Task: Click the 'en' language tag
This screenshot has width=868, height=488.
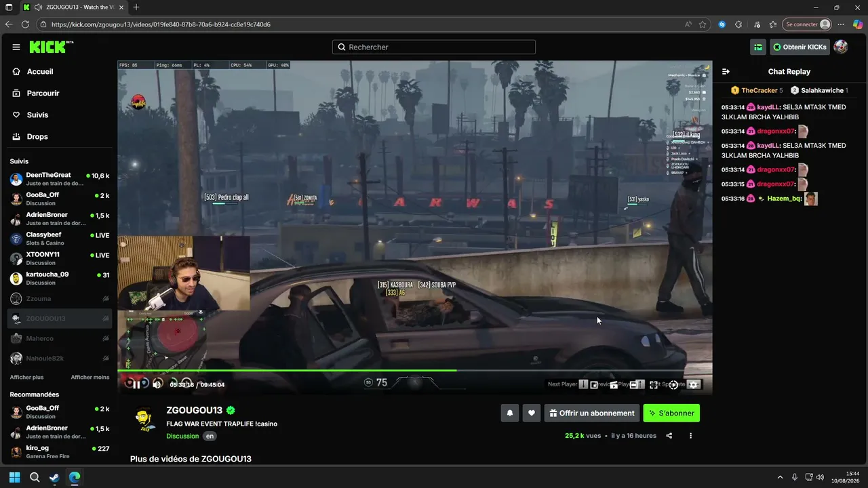Action: (210, 436)
